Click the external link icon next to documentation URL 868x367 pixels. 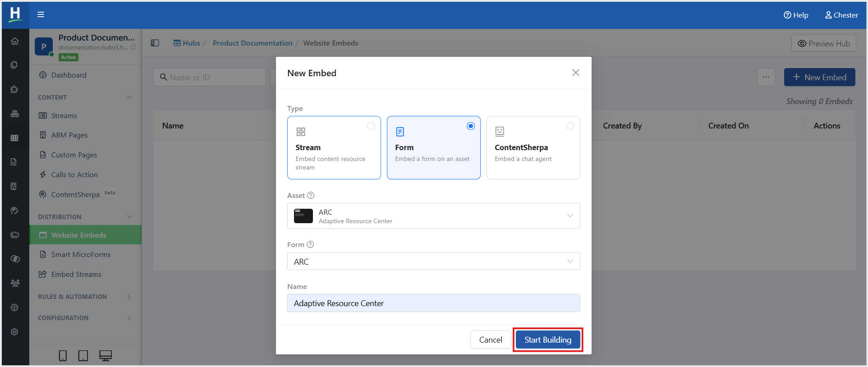click(133, 47)
